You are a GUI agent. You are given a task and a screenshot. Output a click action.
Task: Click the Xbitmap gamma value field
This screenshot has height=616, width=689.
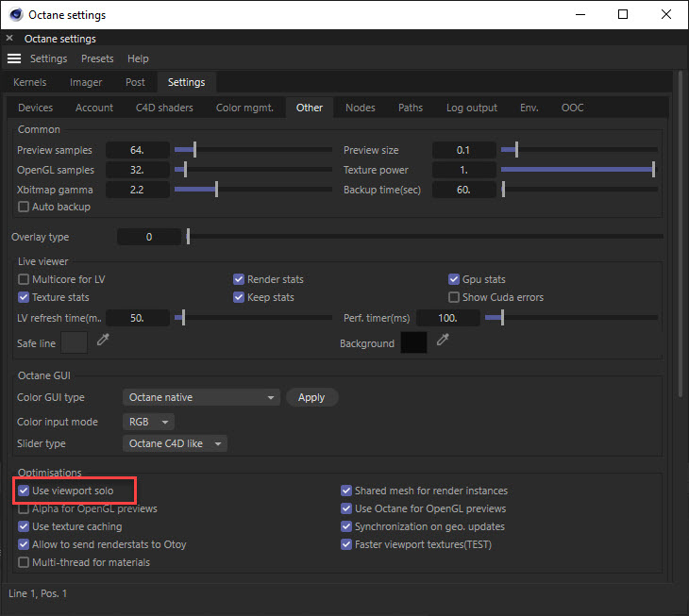tap(138, 190)
